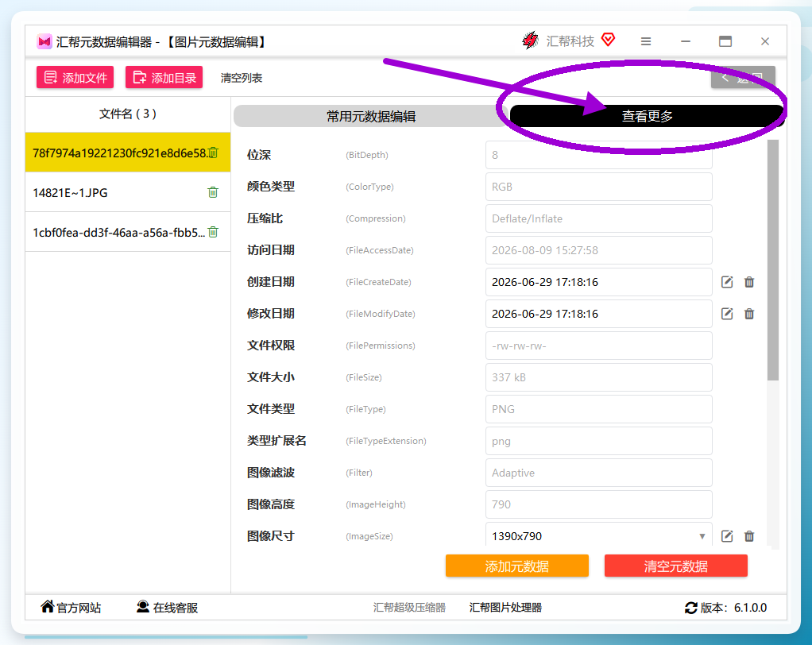Click the app logo in title bar
This screenshot has height=645, width=812.
(44, 41)
